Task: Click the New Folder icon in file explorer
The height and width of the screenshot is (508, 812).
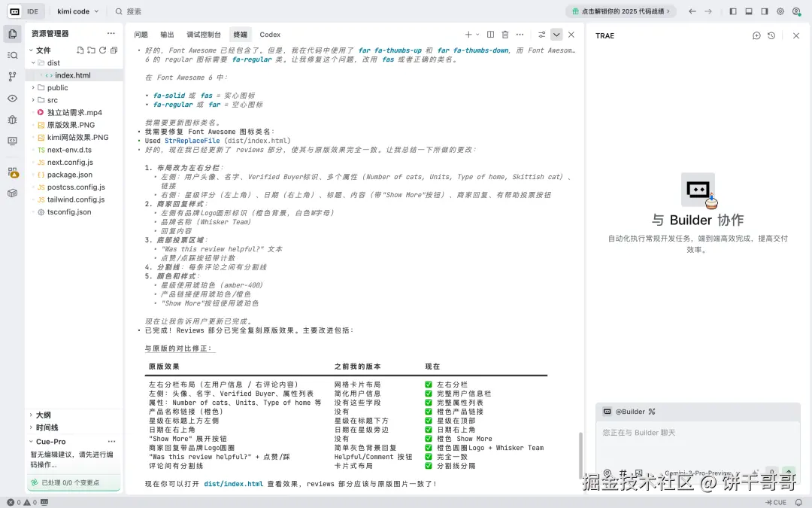Action: pyautogui.click(x=91, y=50)
